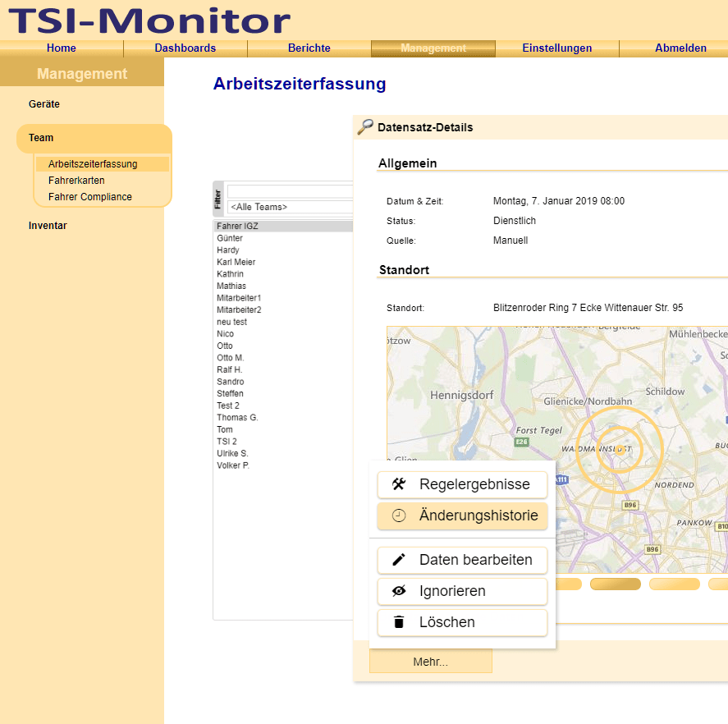Go to the Einstellungen tab
728x724 pixels.
point(557,48)
